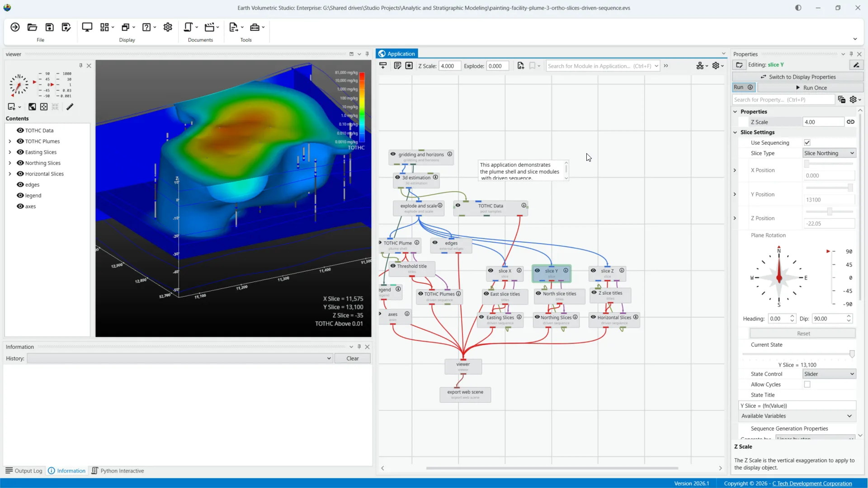Open the State Control Slider dropdown
This screenshot has width=868, height=488.
829,374
